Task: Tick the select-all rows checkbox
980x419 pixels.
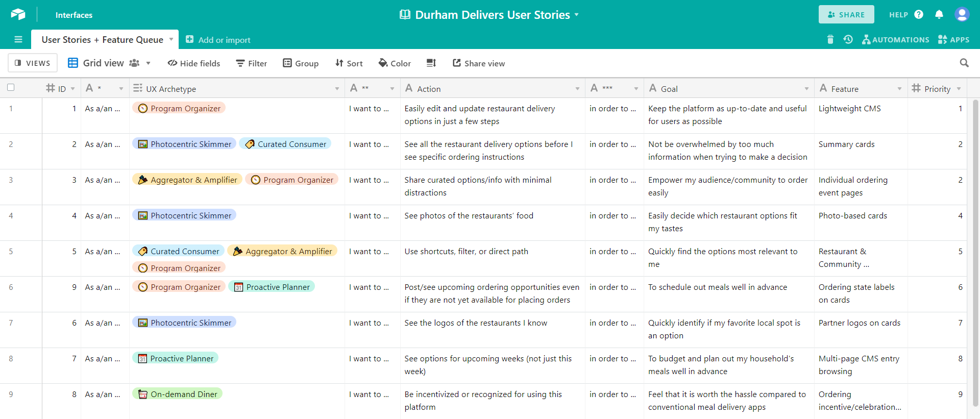Action: coord(11,87)
